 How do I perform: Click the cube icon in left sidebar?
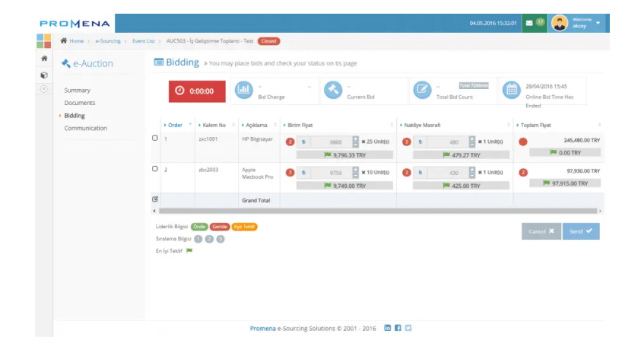click(44, 75)
